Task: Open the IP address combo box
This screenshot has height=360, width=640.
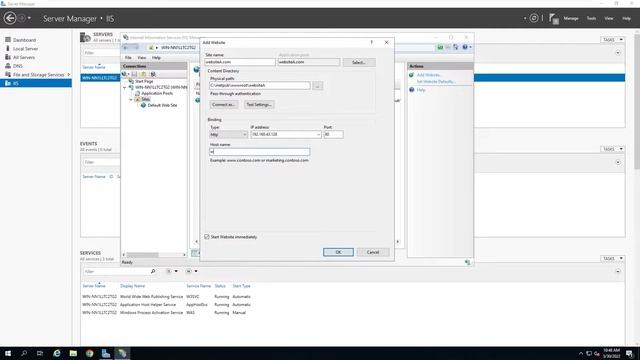Action: coord(286,134)
